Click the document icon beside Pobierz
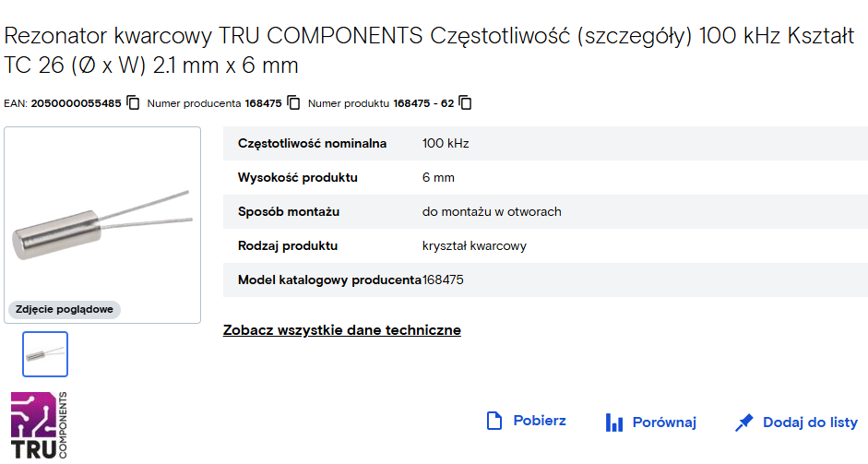This screenshot has width=868, height=464. point(493,421)
